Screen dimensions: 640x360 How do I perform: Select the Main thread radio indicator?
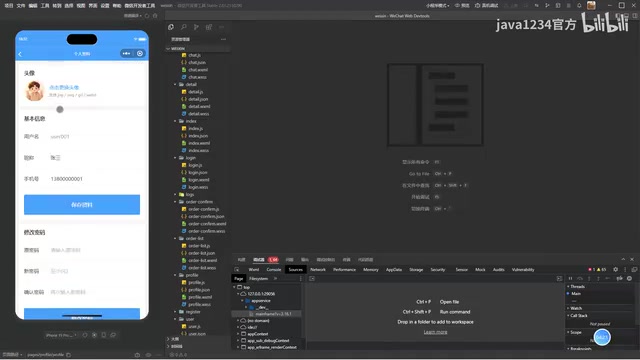point(568,293)
